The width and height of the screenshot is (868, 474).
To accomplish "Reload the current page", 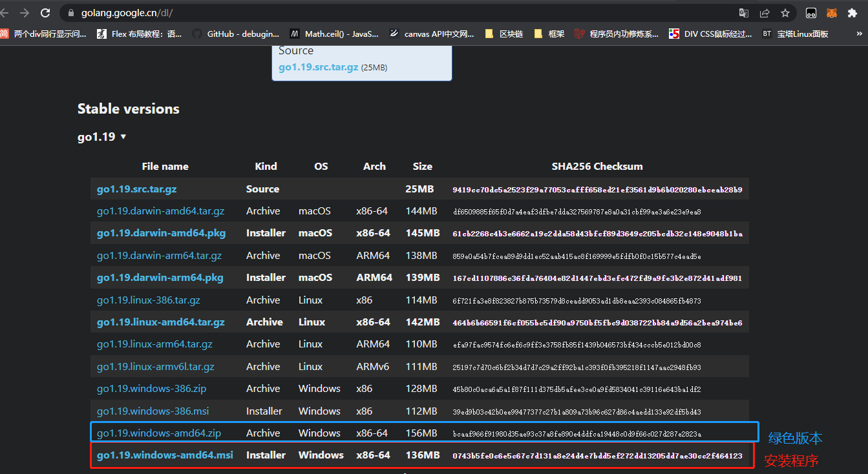I will (x=45, y=13).
